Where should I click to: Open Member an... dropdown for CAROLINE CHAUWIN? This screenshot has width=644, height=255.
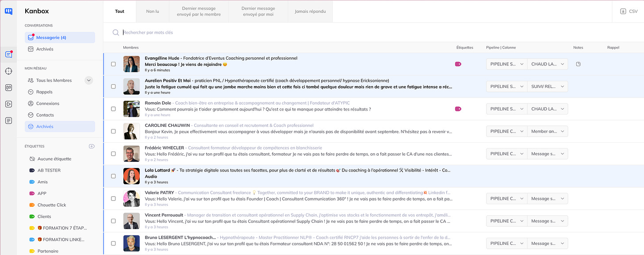548,131
